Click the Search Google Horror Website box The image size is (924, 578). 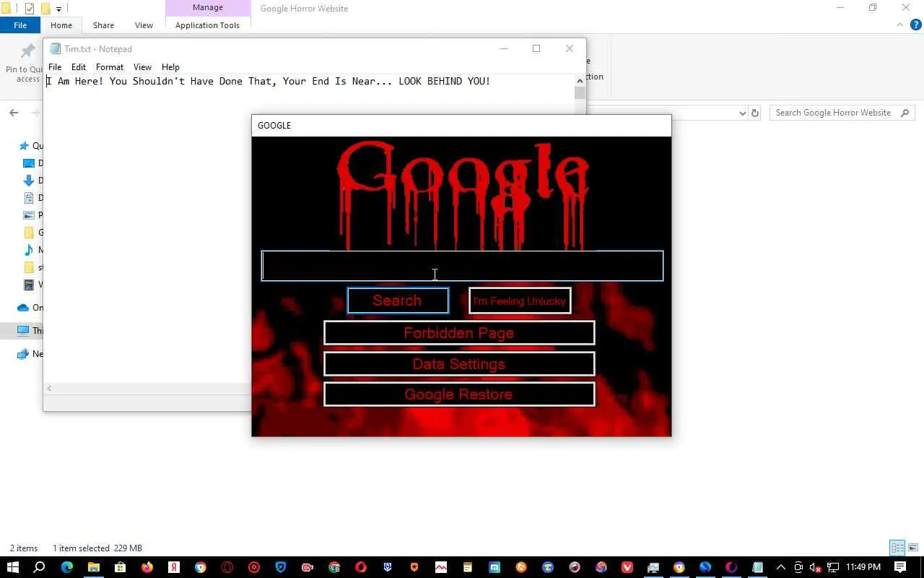coord(842,113)
